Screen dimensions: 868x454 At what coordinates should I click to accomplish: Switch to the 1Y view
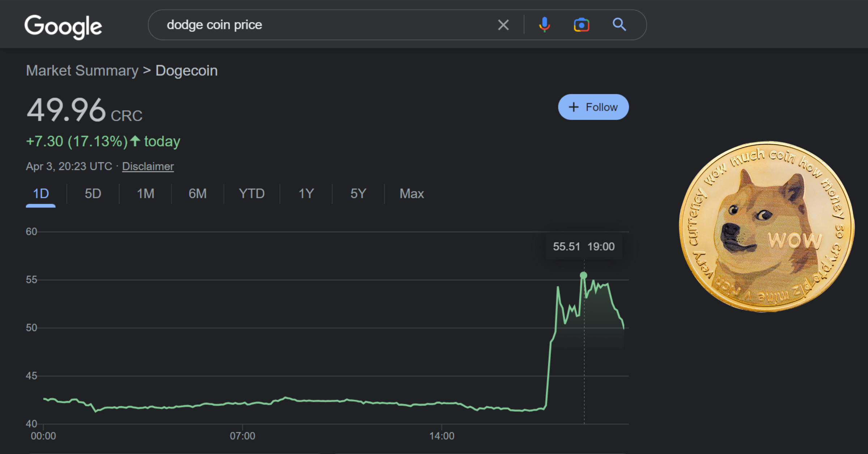tap(306, 194)
